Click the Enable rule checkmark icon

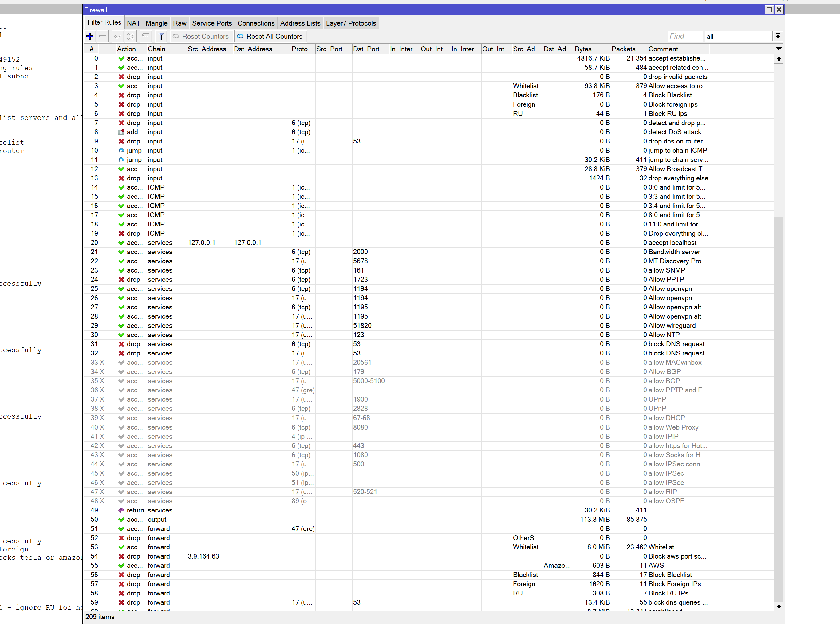tap(118, 36)
